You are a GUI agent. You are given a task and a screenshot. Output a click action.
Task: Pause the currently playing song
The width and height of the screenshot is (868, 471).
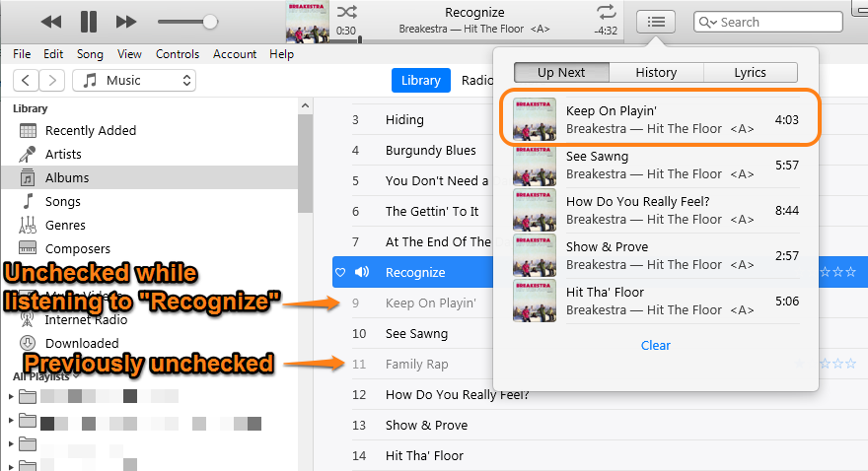click(89, 22)
